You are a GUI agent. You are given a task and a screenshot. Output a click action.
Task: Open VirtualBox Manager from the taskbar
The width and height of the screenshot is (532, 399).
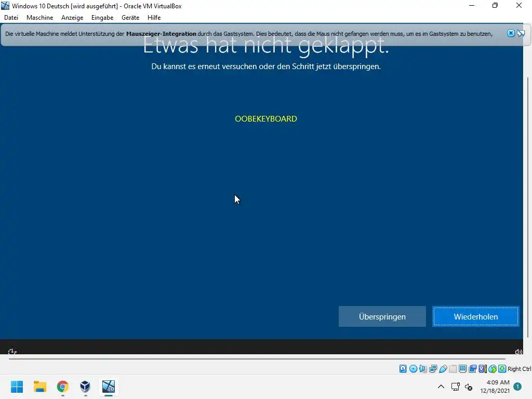[85, 387]
